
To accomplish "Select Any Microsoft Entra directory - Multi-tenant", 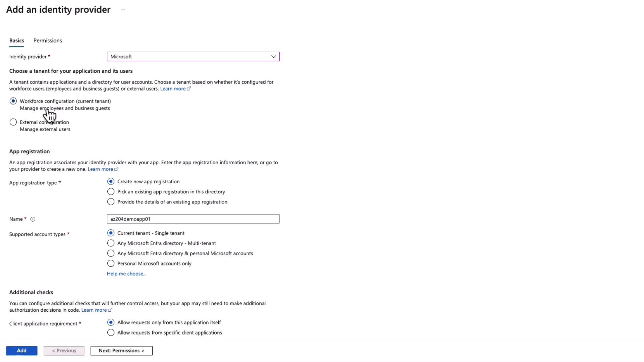I will point(111,243).
